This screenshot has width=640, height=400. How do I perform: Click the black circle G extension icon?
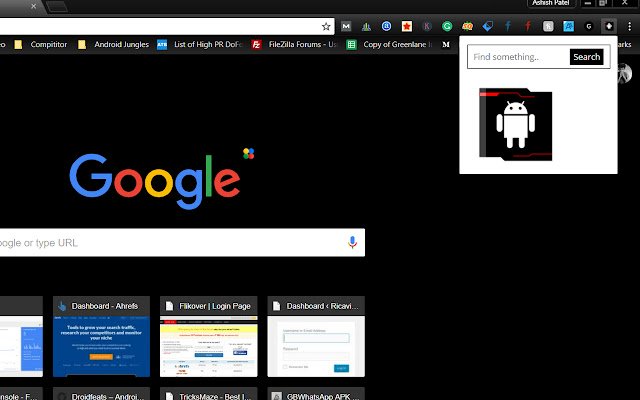pos(589,27)
